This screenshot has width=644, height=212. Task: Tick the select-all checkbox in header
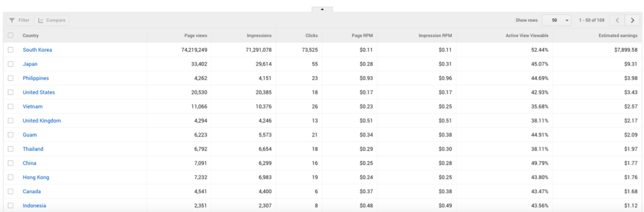coord(11,36)
